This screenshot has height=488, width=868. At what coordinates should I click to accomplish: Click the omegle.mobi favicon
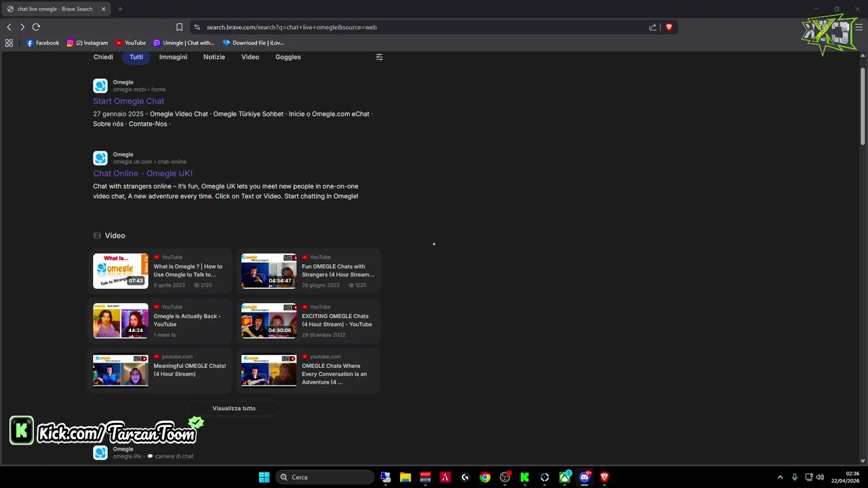click(100, 86)
